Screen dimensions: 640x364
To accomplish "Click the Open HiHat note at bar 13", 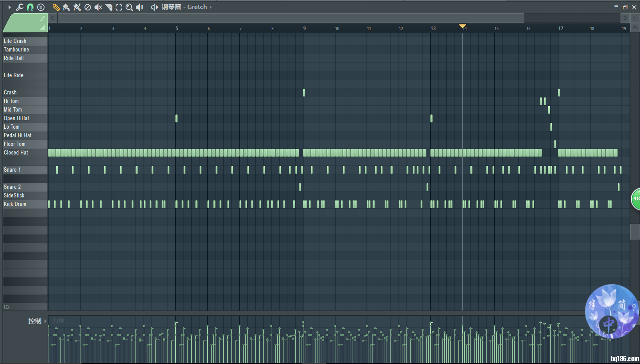I will (x=431, y=118).
